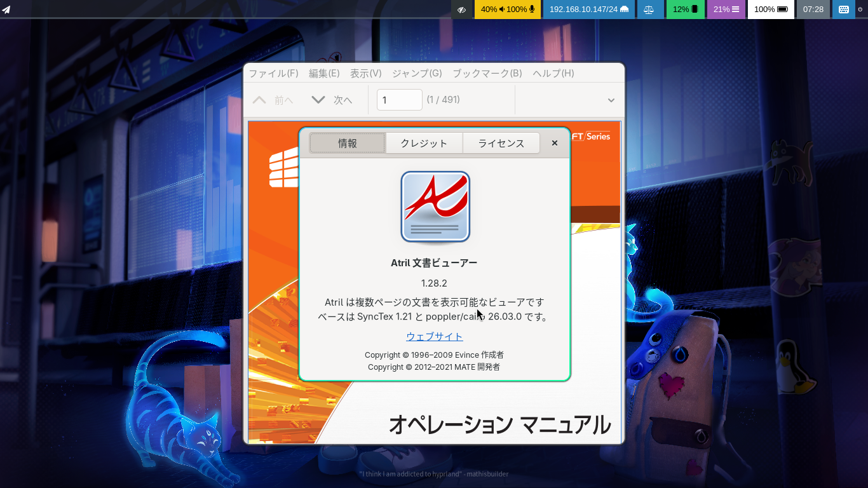Open the 表示(V) menu
868x488 pixels.
[366, 73]
